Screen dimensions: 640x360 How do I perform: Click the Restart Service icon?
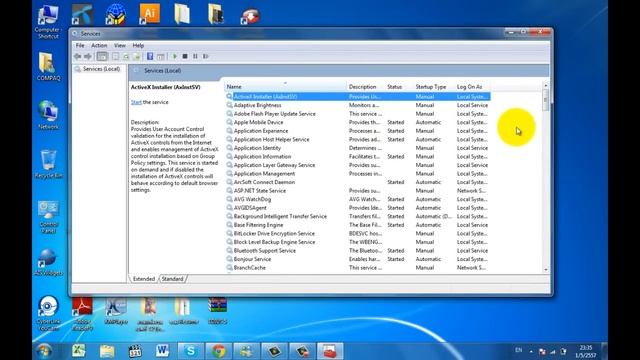coord(206,56)
